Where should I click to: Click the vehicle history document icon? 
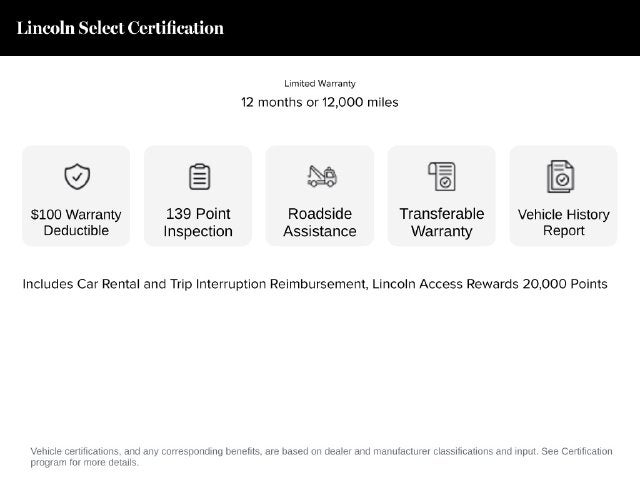point(560,176)
